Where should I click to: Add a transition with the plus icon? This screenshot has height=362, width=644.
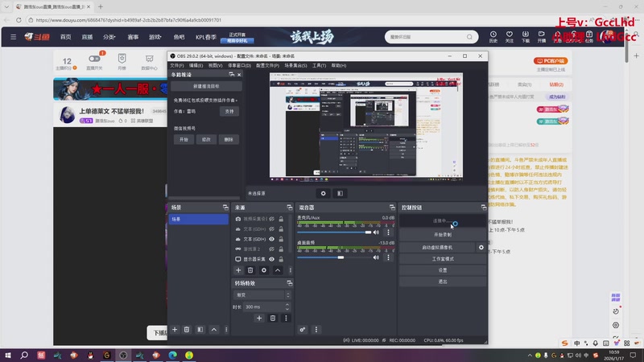(259, 318)
